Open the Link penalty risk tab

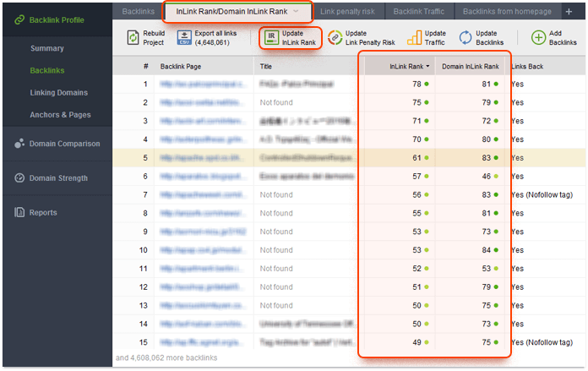[x=347, y=12]
